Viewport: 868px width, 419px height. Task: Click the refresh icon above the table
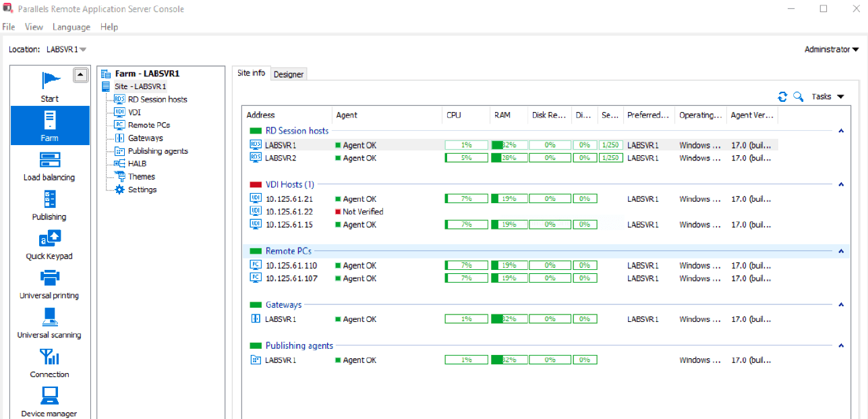[x=782, y=96]
